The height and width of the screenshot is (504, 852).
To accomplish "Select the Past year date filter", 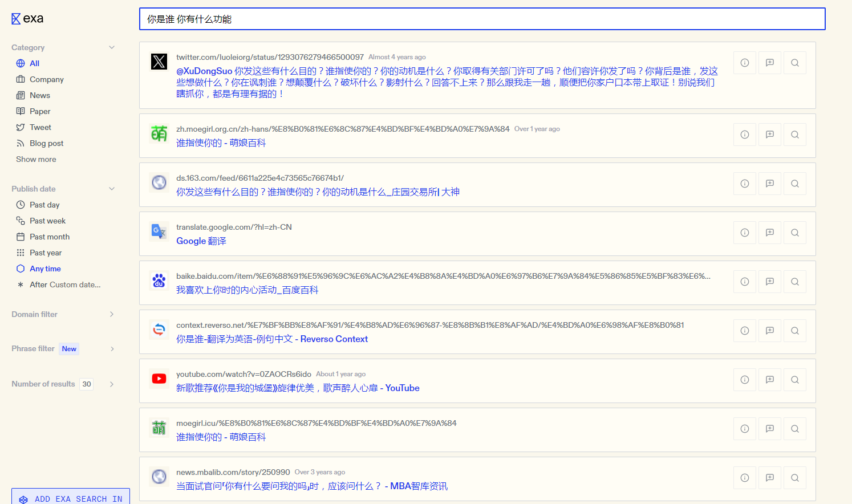I will coord(39,253).
